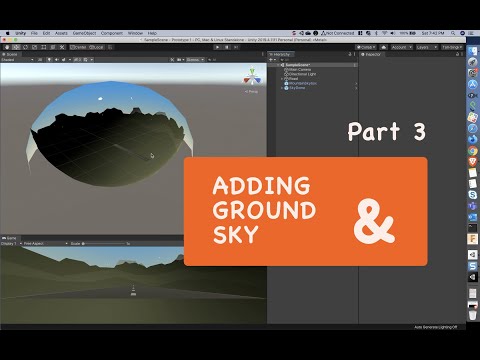Click the scene orientation gizmo

click(252, 77)
